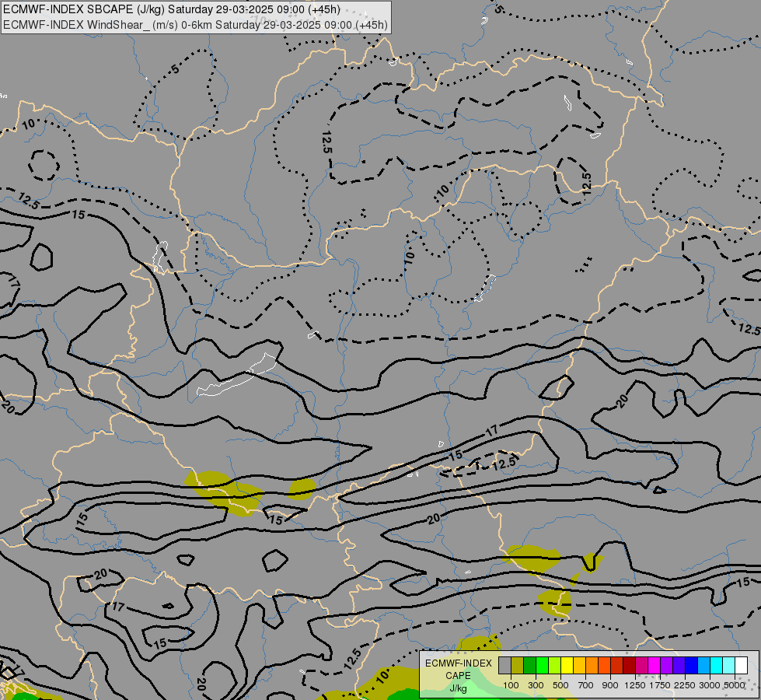Click the purple legend swatch
Screen dimensions: 761x700
coord(667,666)
